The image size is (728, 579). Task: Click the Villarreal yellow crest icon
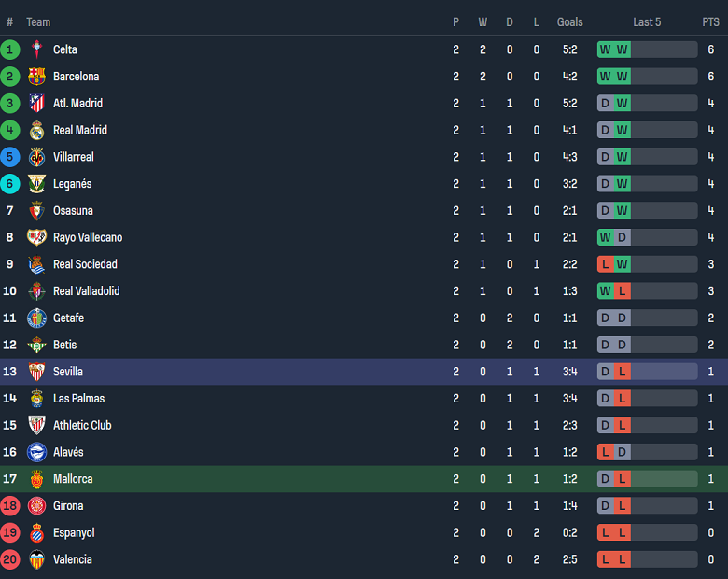[x=36, y=157]
